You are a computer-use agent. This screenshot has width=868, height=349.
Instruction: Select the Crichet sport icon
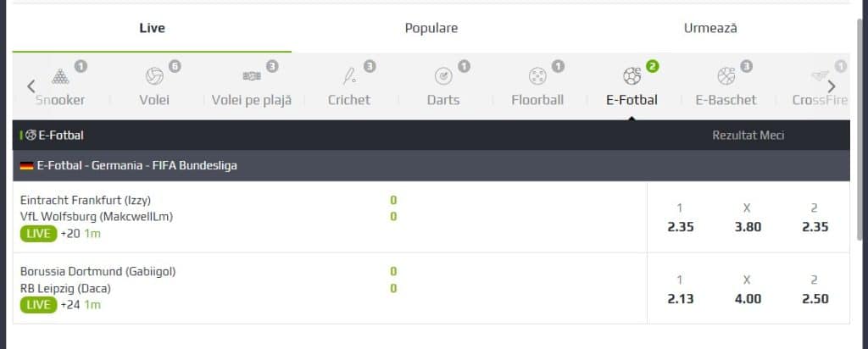[x=349, y=76]
